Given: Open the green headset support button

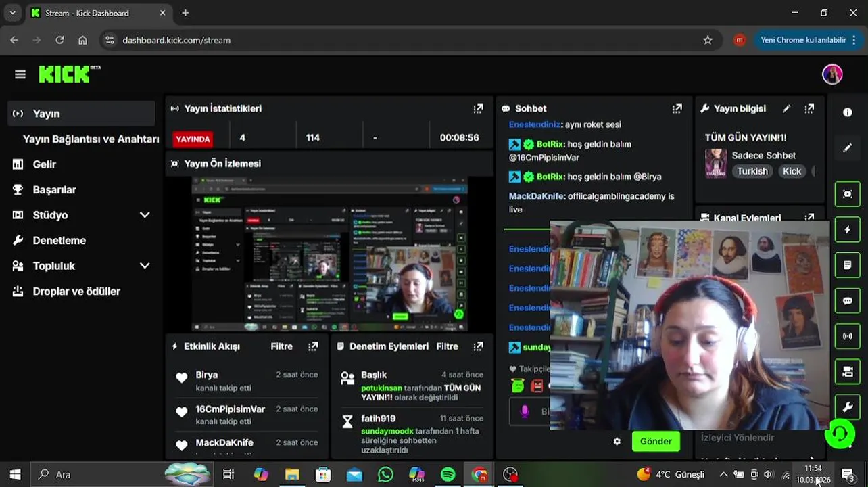Looking at the screenshot, I should point(840,434).
